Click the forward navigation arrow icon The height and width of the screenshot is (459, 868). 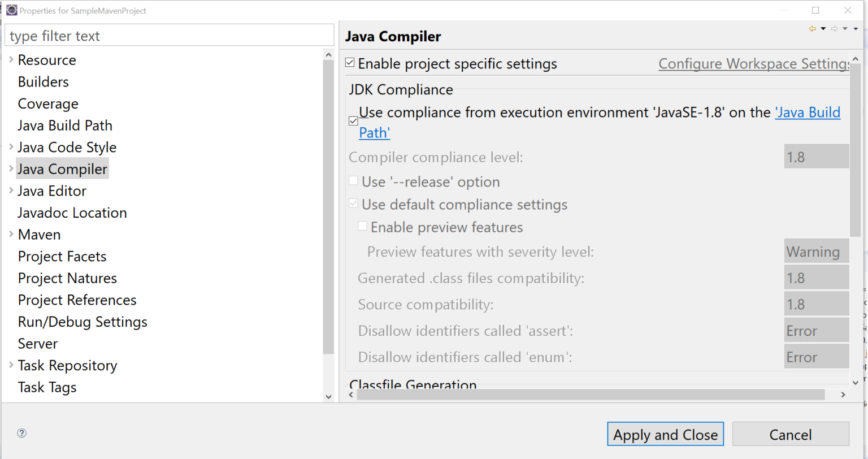(834, 28)
